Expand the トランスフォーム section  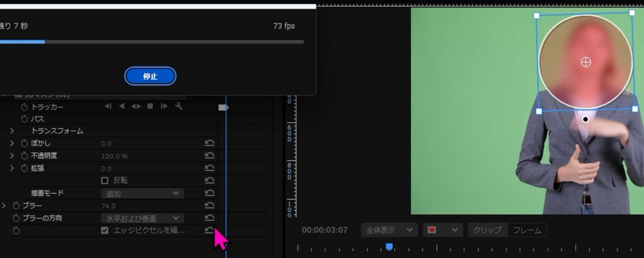(x=12, y=131)
